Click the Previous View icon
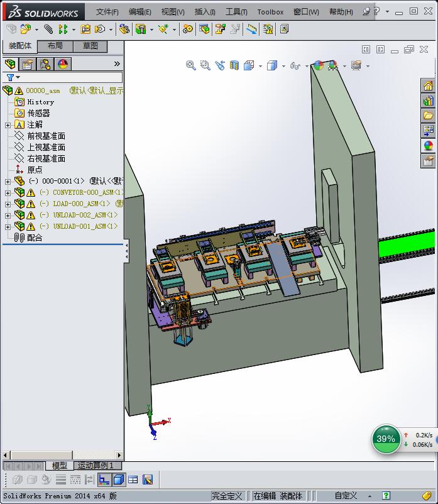This screenshot has width=438, height=504. pos(220,65)
